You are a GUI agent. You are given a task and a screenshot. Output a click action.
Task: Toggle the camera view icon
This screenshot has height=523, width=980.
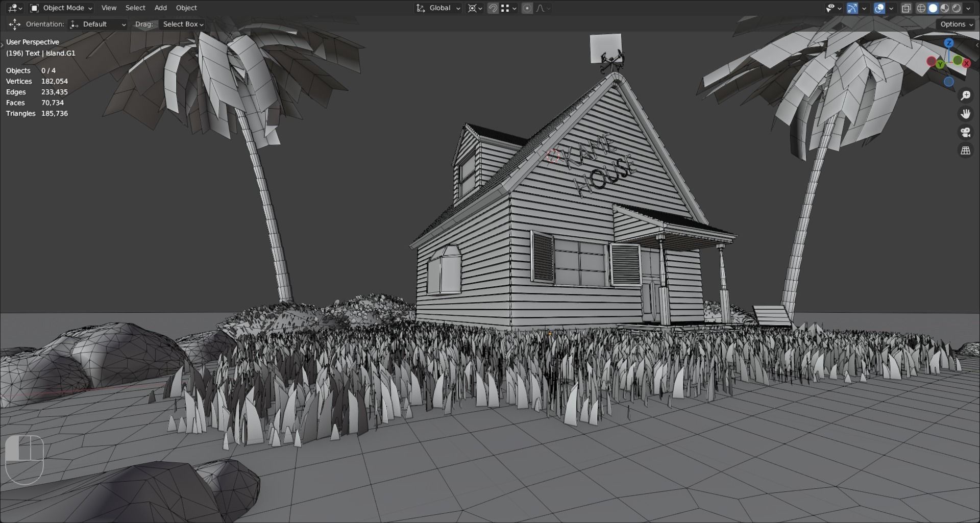[x=965, y=132]
